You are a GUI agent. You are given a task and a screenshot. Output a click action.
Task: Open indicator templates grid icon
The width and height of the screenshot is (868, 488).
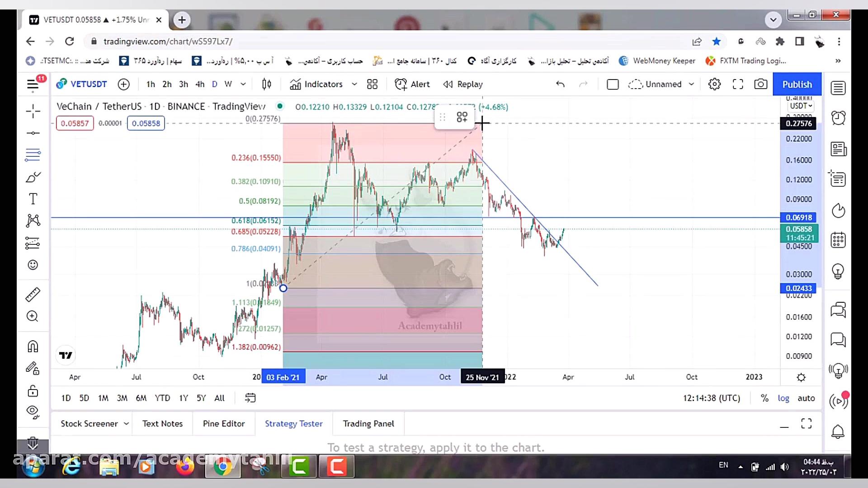coord(372,84)
